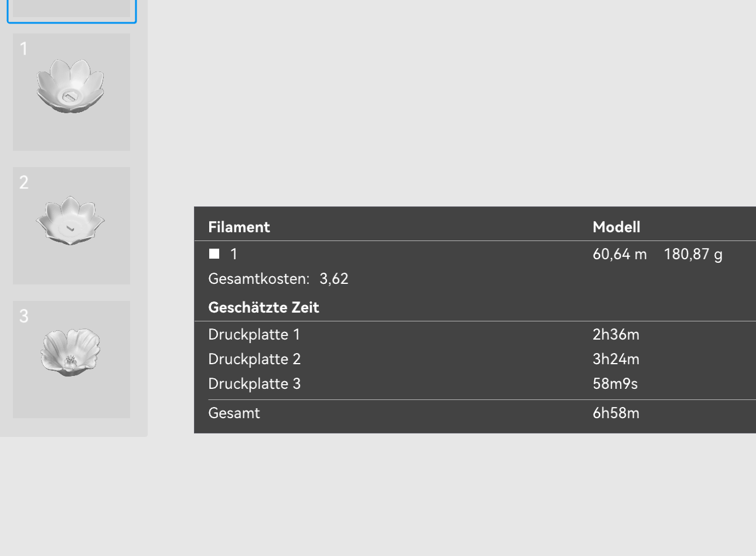Image resolution: width=756 pixels, height=556 pixels.
Task: Click the Modell column header
Action: point(616,227)
